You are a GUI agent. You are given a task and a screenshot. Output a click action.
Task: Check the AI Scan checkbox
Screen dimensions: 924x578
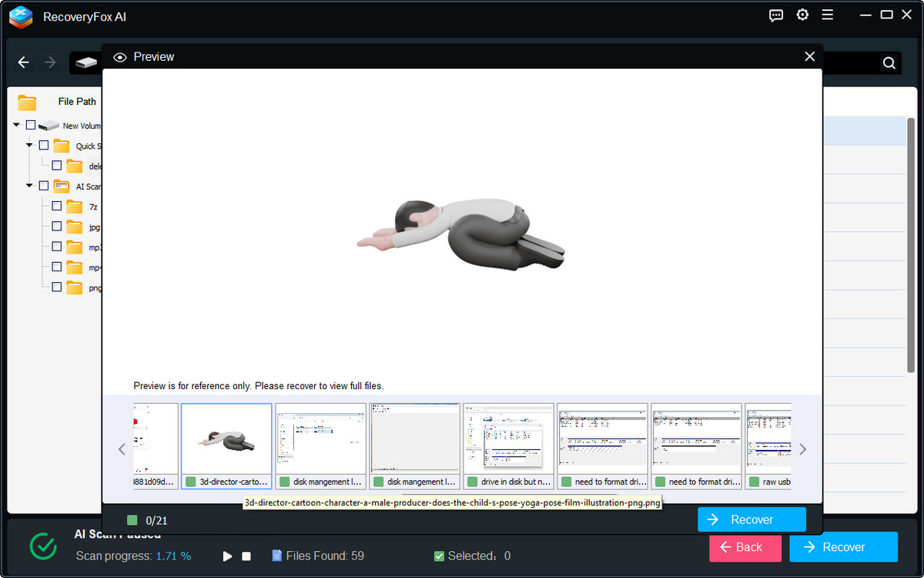(x=44, y=186)
